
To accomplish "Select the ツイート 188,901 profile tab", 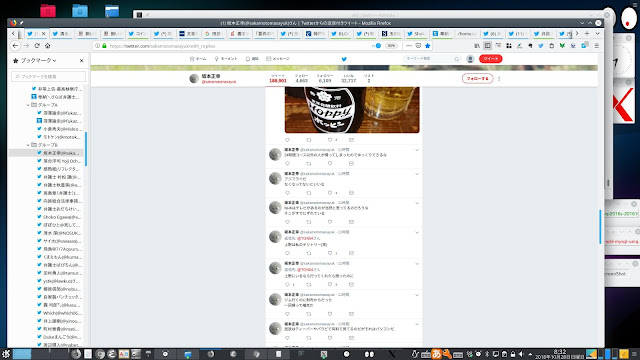I will (278, 78).
